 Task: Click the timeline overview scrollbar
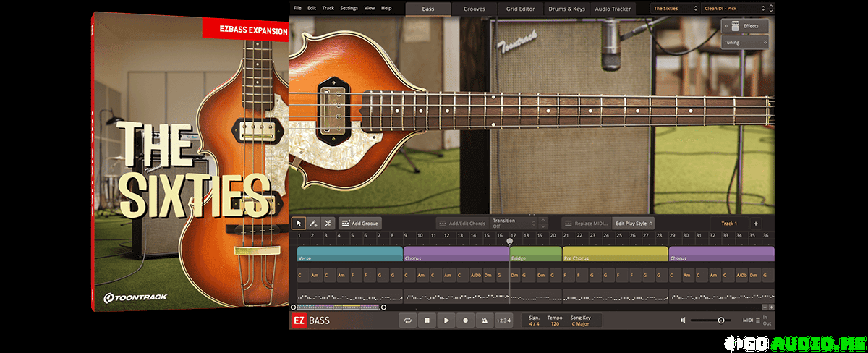(339, 307)
